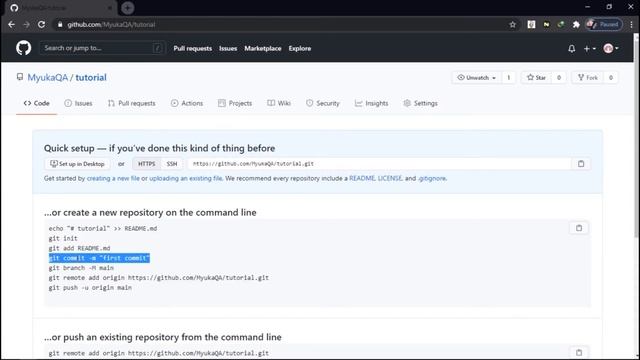Click the Paused profile button

[x=604, y=24]
